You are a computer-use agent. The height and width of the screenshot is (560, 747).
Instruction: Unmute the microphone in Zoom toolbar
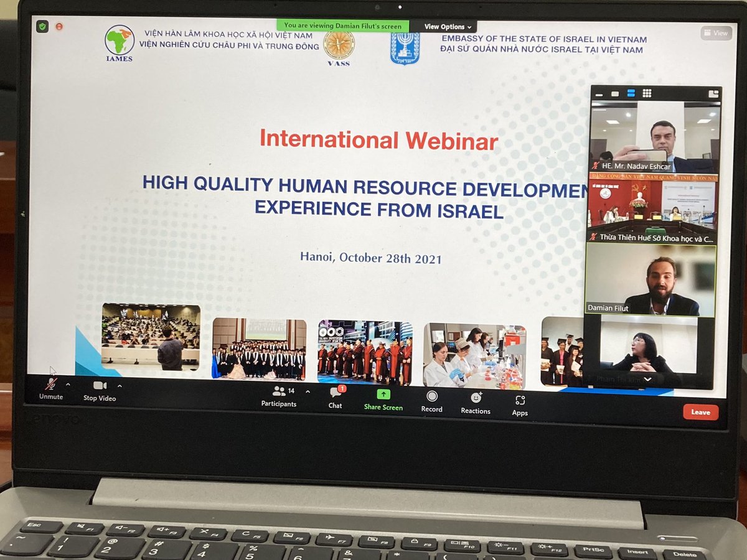[x=51, y=389]
